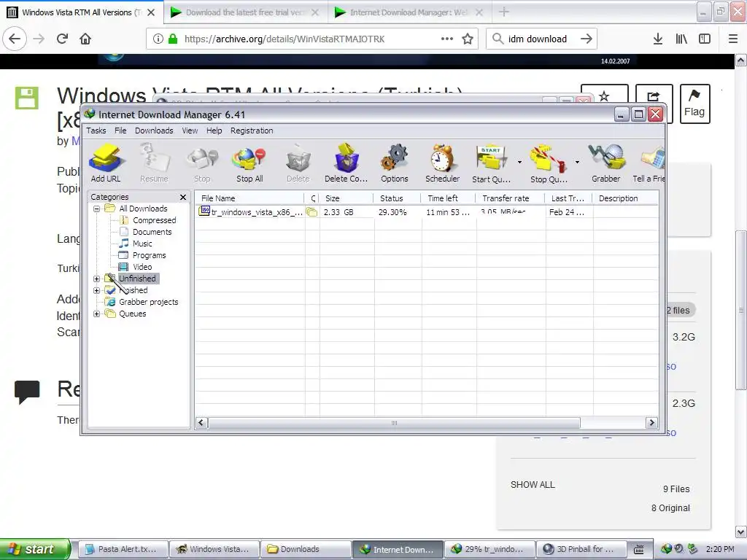Bookmark this page with star icon
Image resolution: width=747 pixels, height=560 pixels.
468,39
